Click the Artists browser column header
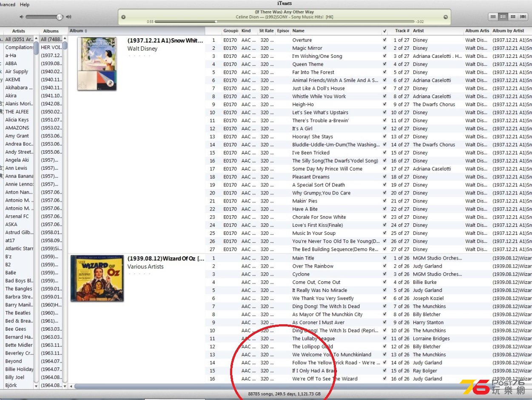The height and width of the screenshot is (400, 532). (18, 31)
